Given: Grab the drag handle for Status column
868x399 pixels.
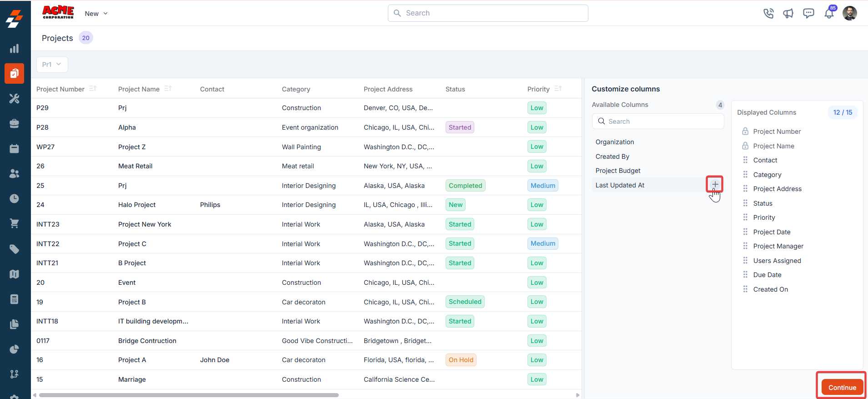Looking at the screenshot, I should 745,203.
